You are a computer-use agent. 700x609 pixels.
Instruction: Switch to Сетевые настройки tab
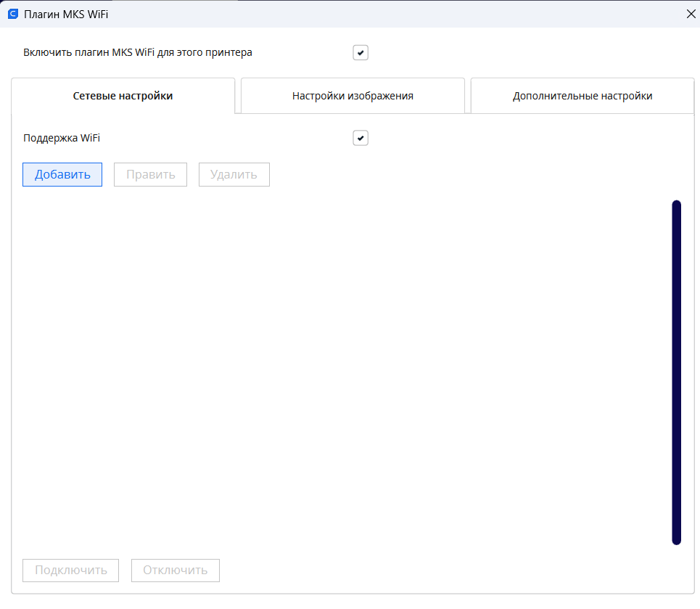pyautogui.click(x=123, y=96)
